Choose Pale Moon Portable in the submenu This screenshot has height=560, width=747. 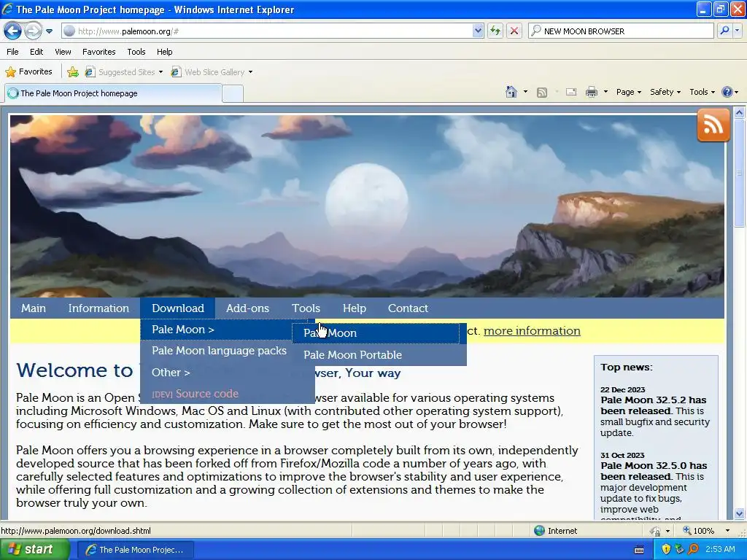379,355
